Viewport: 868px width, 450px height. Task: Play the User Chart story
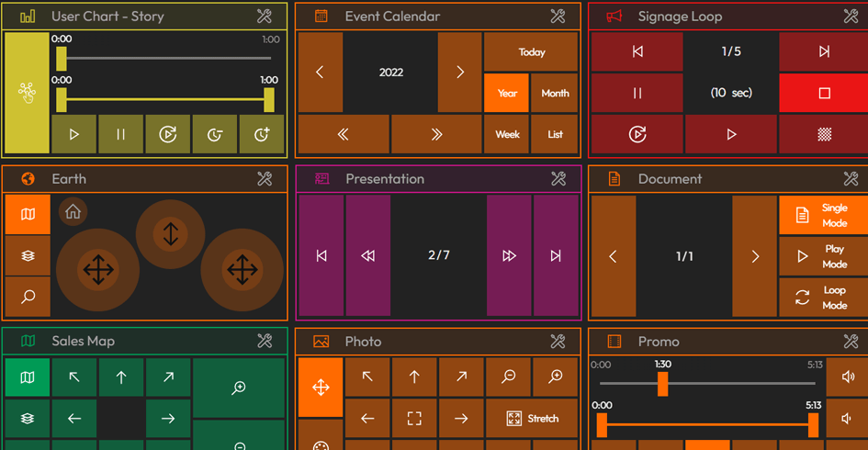(x=74, y=134)
